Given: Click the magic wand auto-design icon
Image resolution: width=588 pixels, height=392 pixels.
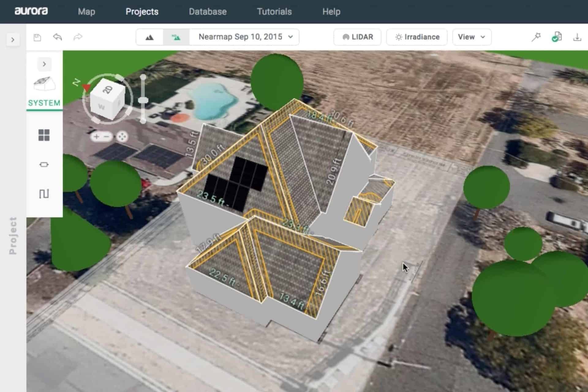Looking at the screenshot, I should pyautogui.click(x=536, y=37).
